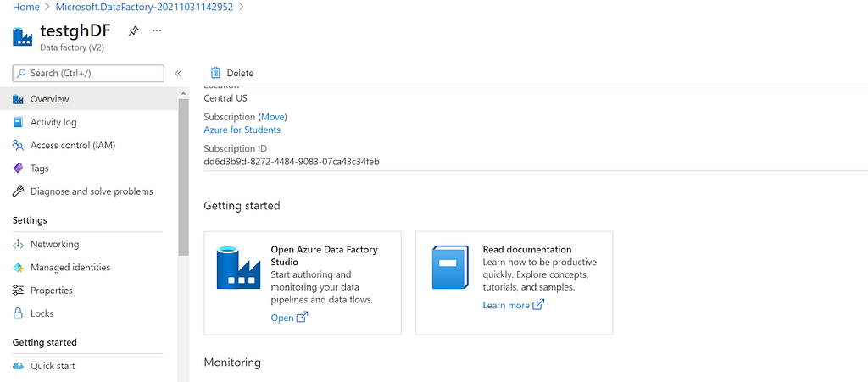Open Microsoft.DataFactory-2021031142952 breadcrumb
Image resolution: width=868 pixels, height=382 pixels.
(144, 7)
